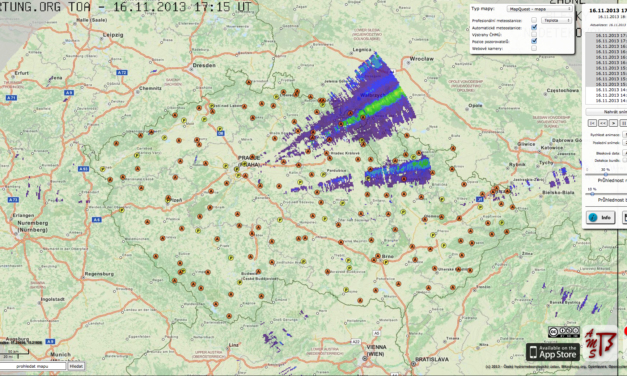
Task: Uncheck Automatické meteostanice checkbox
Action: [x=534, y=27]
